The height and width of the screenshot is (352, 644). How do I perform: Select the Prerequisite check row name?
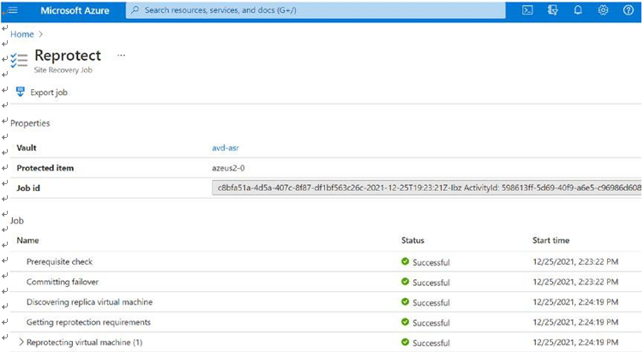(x=59, y=262)
